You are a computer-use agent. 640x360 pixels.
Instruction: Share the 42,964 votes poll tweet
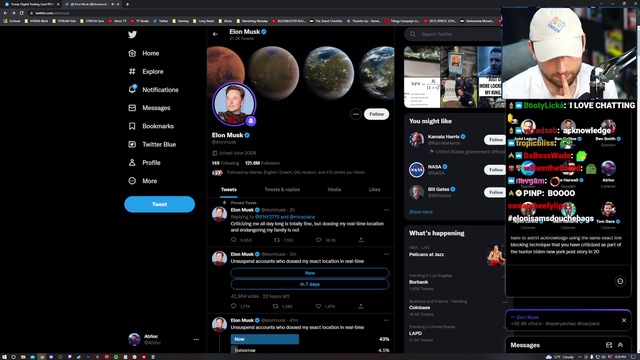click(361, 306)
